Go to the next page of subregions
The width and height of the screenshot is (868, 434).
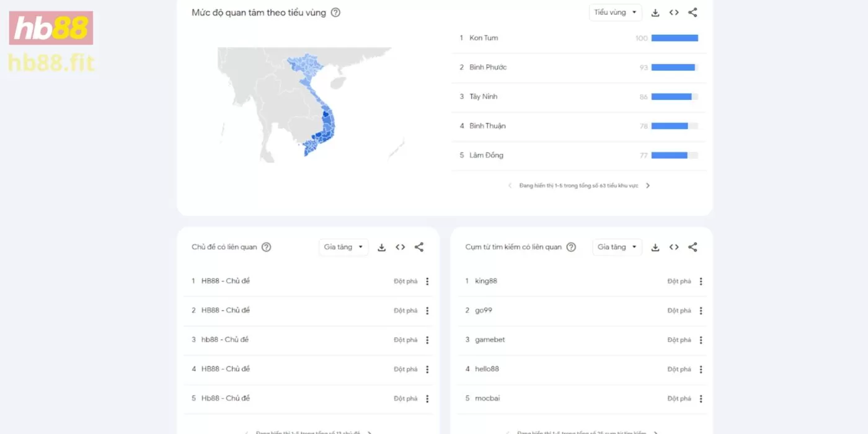pos(648,185)
